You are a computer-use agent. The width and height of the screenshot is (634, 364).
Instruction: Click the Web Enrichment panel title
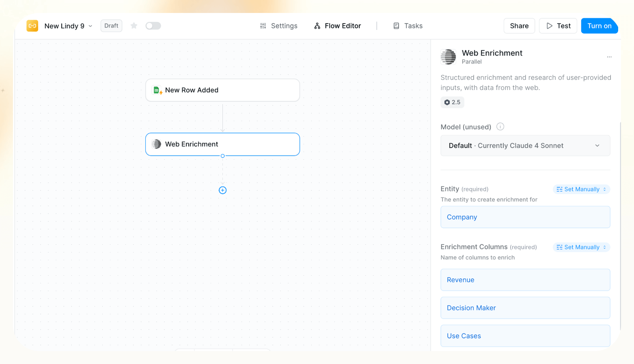(492, 53)
